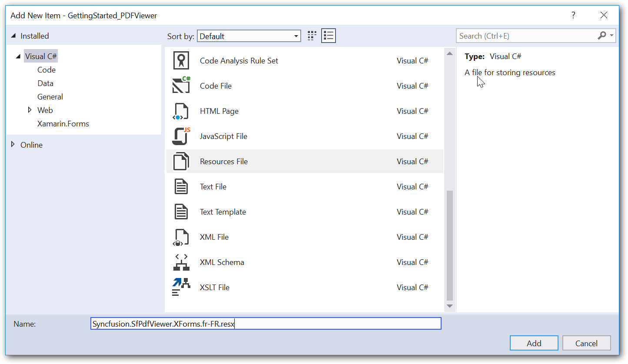Viewport: 628px width, 364px height.
Task: Switch to small icons grid view
Action: [x=312, y=36]
